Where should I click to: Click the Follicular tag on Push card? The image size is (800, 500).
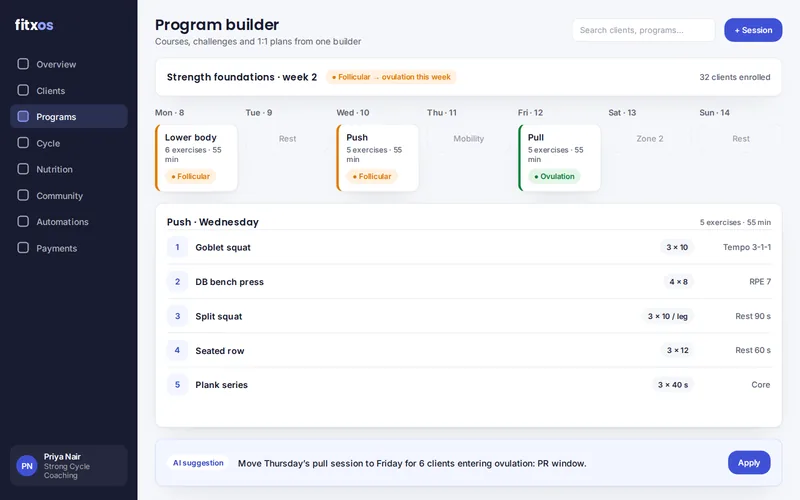pyautogui.click(x=372, y=177)
